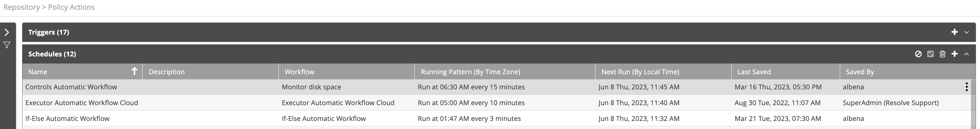Image resolution: width=980 pixels, height=129 pixels.
Task: Toggle the enable checkbox icon in Schedules header
Action: pyautogui.click(x=930, y=54)
